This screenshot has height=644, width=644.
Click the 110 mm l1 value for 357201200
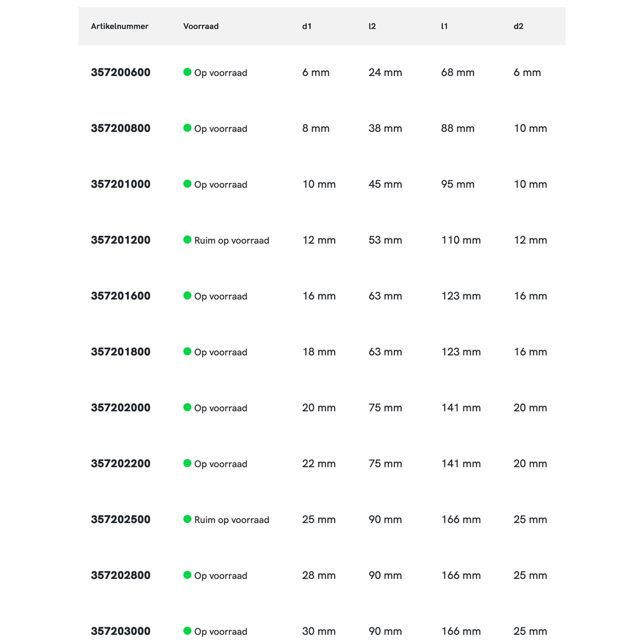click(x=460, y=240)
